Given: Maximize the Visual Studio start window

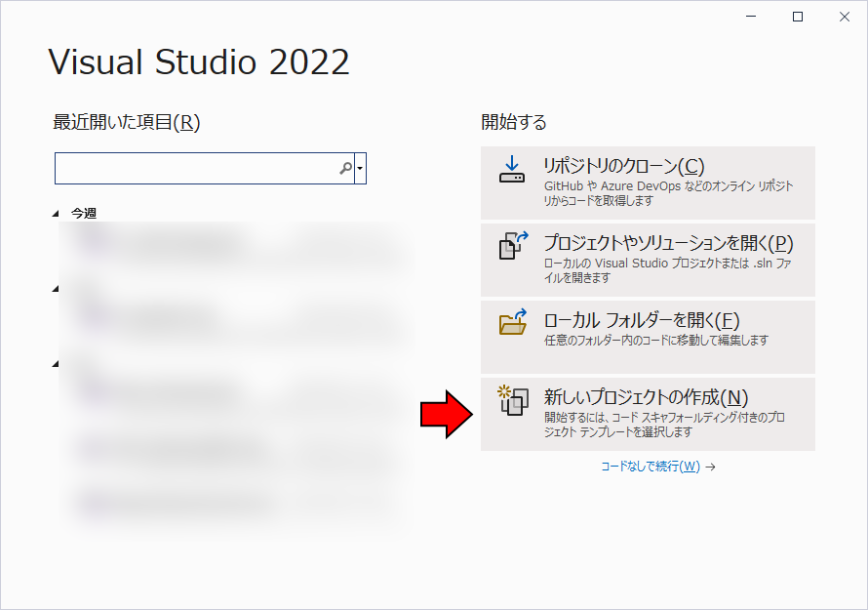Looking at the screenshot, I should click(798, 17).
